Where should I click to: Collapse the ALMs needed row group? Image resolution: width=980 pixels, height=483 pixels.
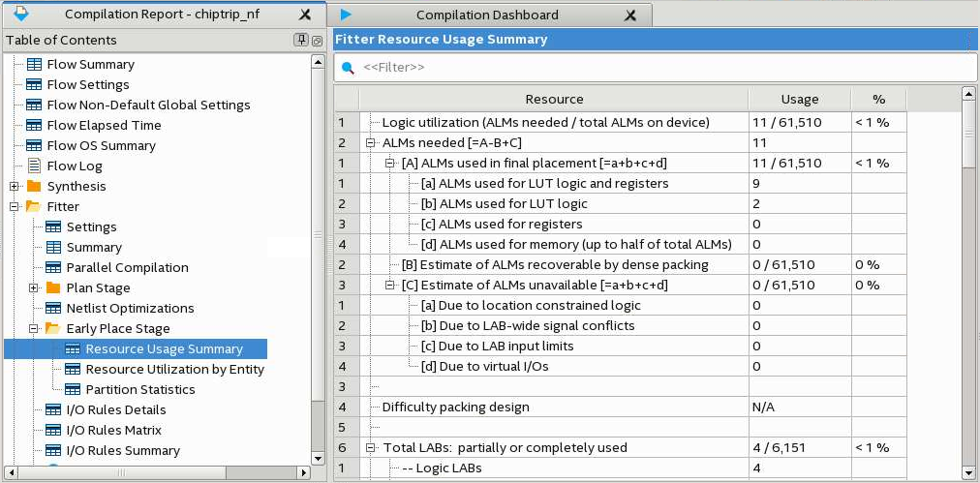371,142
